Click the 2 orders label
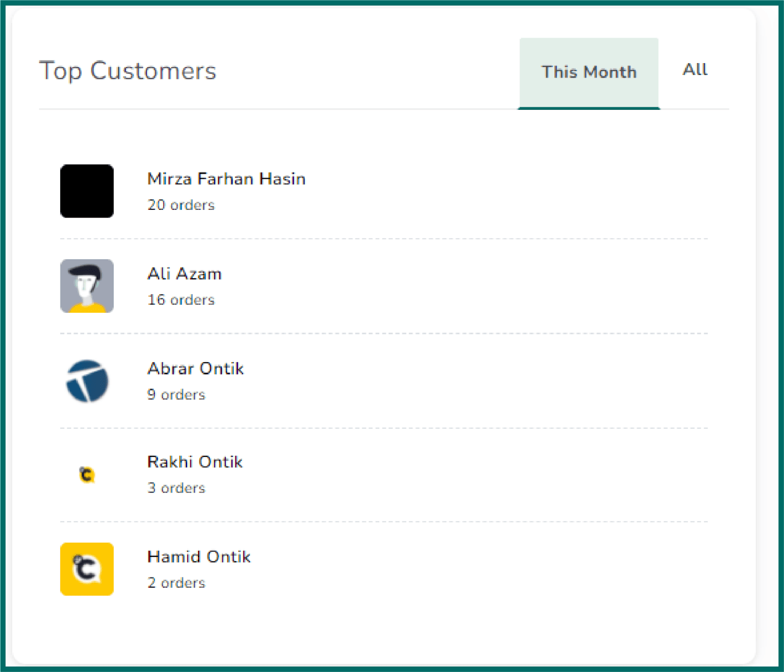 click(x=176, y=583)
